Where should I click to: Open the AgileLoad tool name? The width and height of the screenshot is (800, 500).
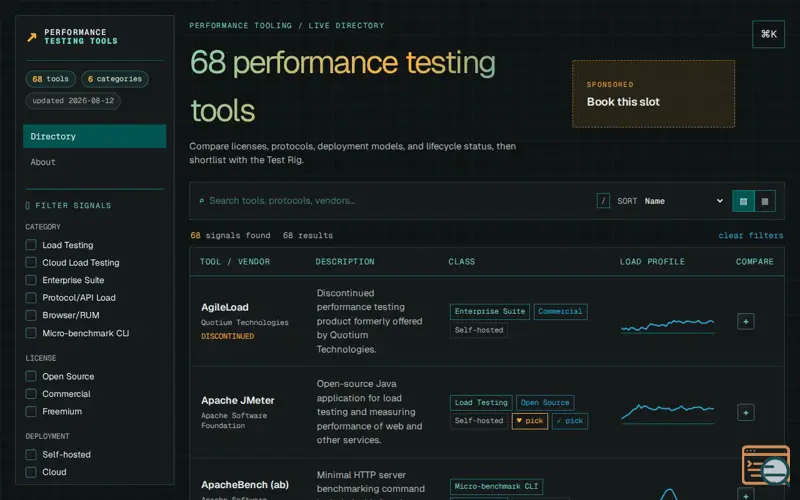coord(224,307)
